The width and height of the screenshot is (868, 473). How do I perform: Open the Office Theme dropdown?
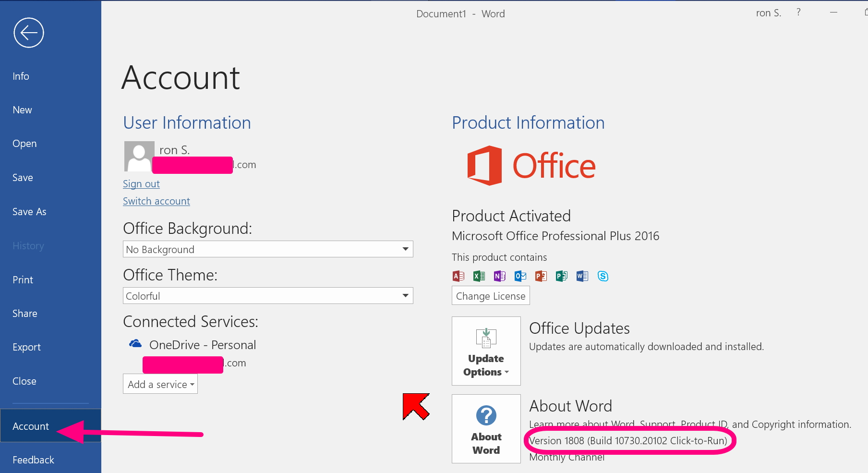(268, 296)
